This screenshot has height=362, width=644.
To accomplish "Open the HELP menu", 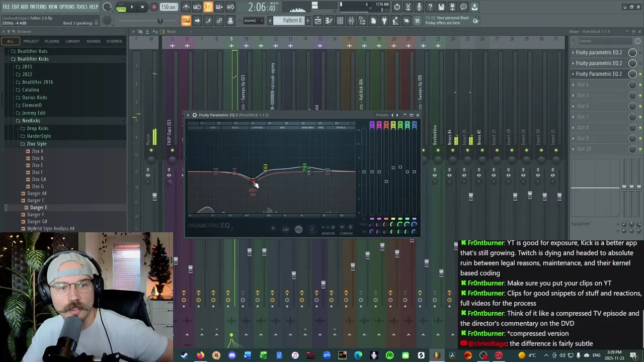I will click(x=94, y=7).
